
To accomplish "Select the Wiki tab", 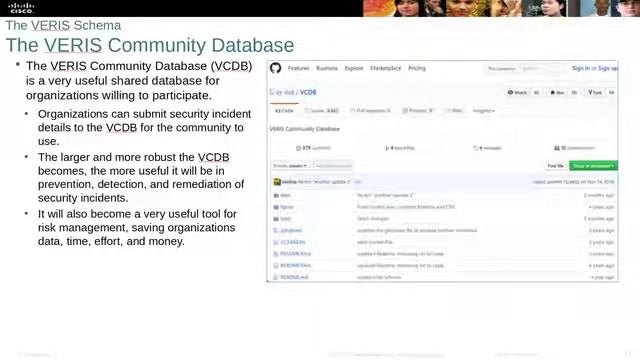I will click(x=453, y=111).
